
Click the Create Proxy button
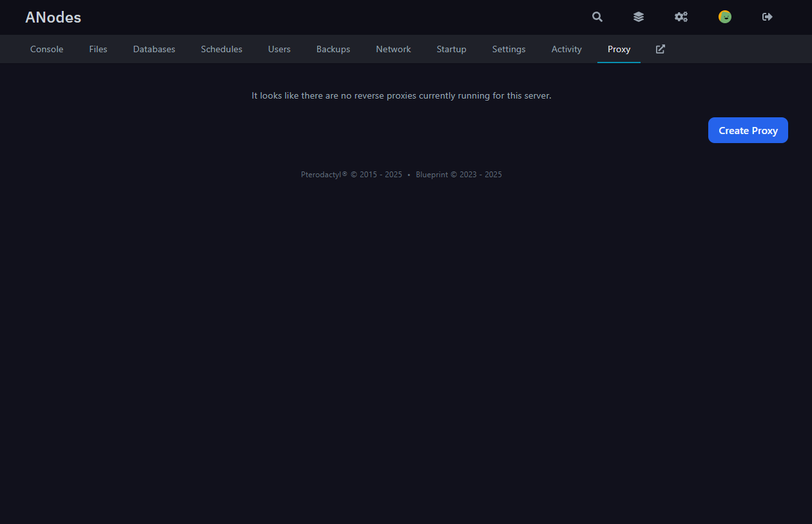tap(748, 130)
